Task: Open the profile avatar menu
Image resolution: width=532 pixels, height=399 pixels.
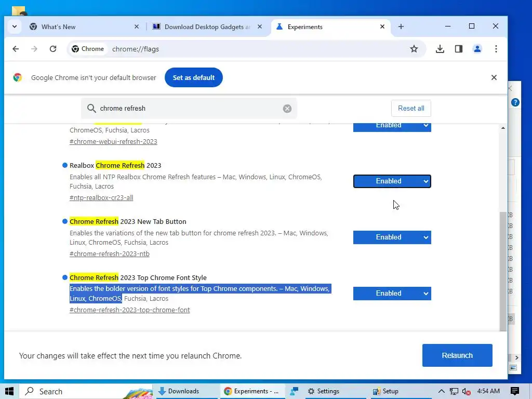Action: 477,49
